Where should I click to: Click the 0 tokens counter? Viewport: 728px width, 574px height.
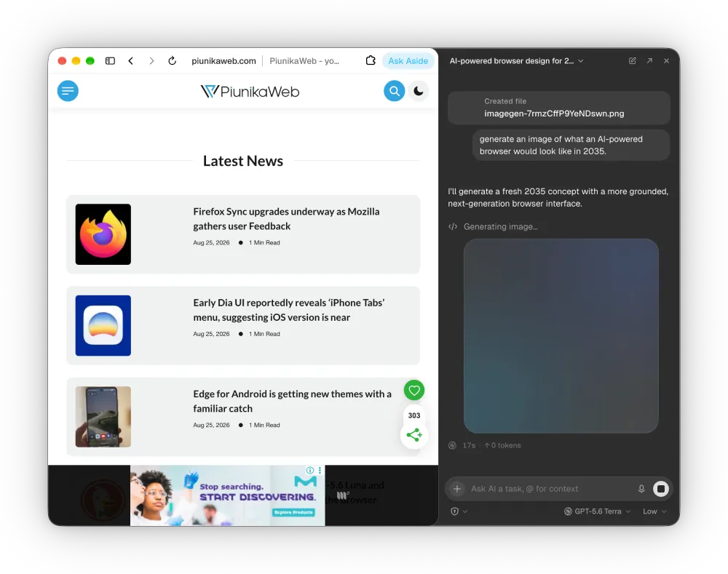502,445
